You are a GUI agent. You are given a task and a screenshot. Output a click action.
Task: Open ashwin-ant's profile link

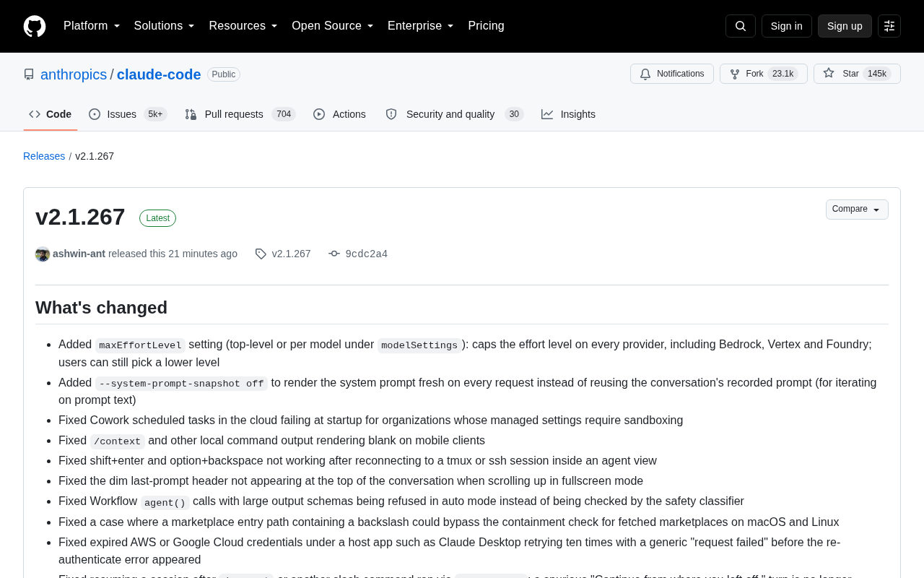pos(79,254)
